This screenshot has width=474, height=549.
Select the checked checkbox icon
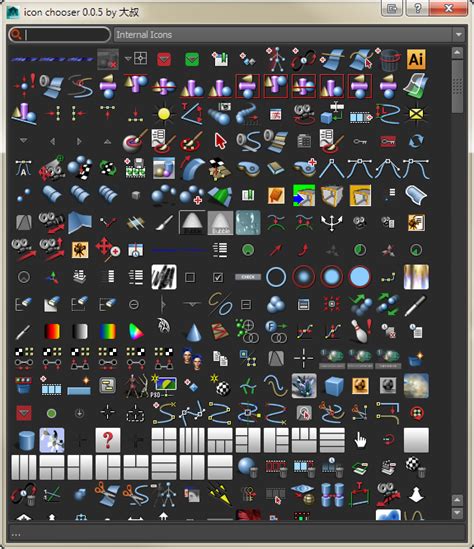[x=218, y=278]
